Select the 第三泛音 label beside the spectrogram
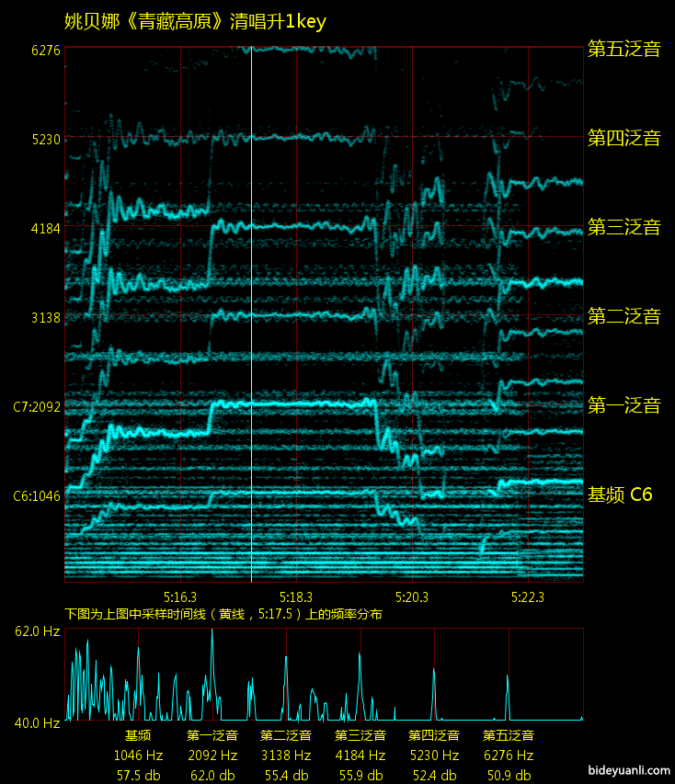Image resolution: width=675 pixels, height=784 pixels. point(624,227)
